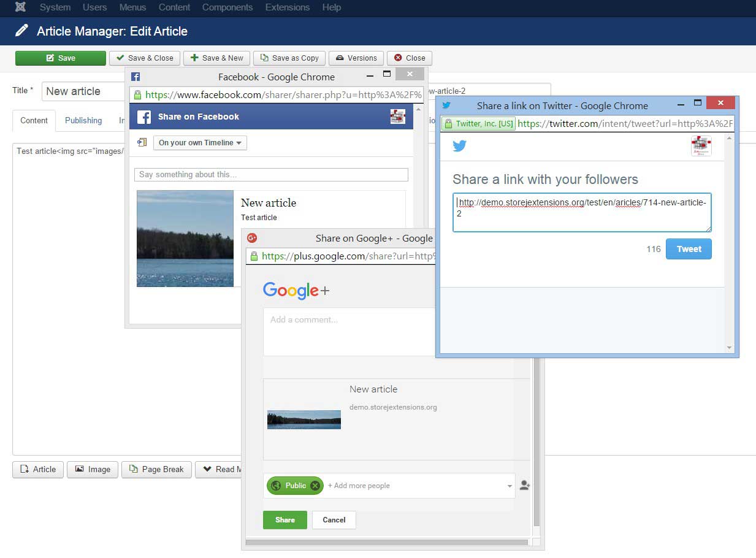Click the Twitter scrollbar up arrow
Screen dimensions: 756x558
[x=729, y=139]
